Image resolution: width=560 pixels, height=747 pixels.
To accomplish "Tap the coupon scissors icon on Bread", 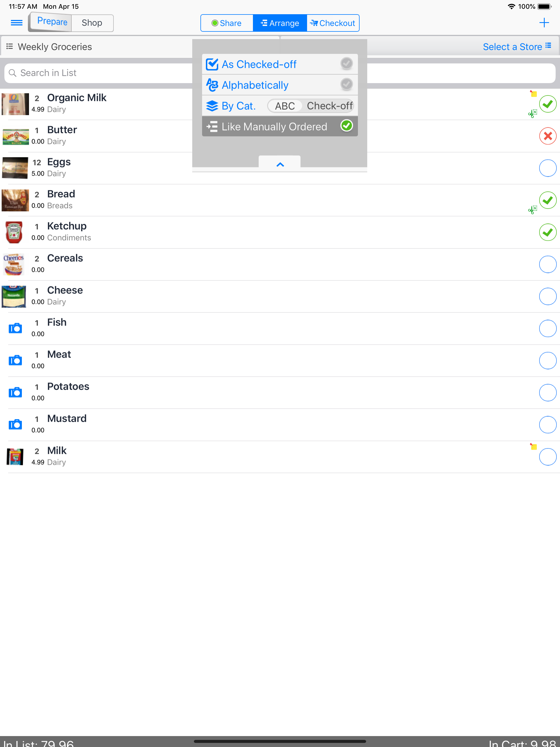I will point(533,210).
